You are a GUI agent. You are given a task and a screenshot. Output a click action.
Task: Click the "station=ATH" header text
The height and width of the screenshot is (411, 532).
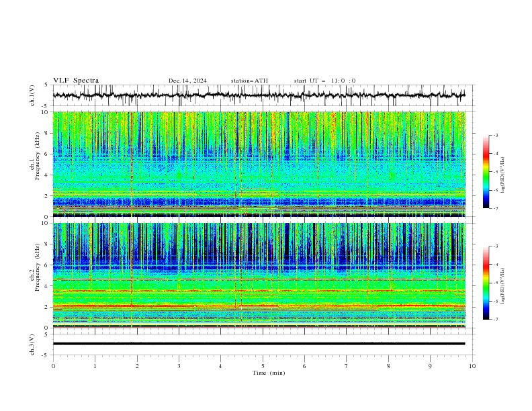coord(249,81)
